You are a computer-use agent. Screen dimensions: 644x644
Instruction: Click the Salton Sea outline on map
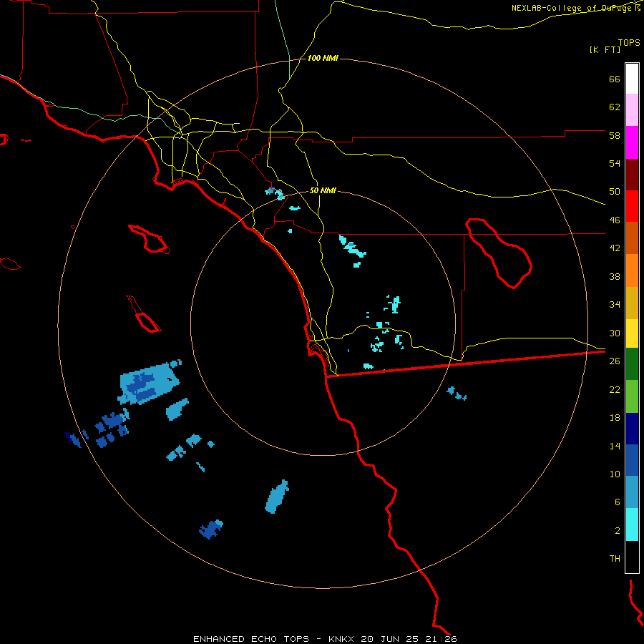pyautogui.click(x=499, y=253)
